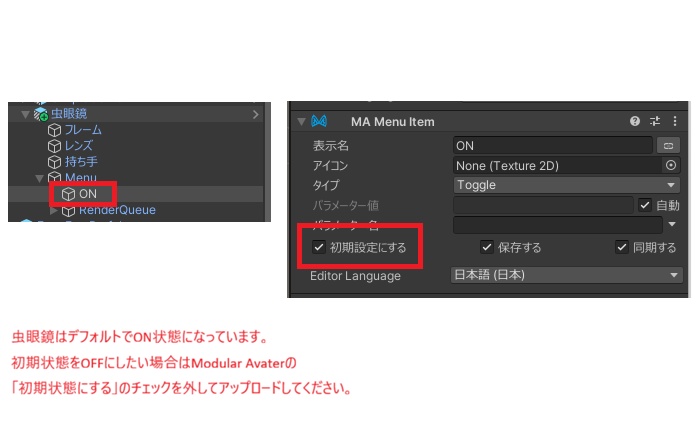Click the Modular Avatar component logo
The height and width of the screenshot is (444, 699).
(319, 121)
